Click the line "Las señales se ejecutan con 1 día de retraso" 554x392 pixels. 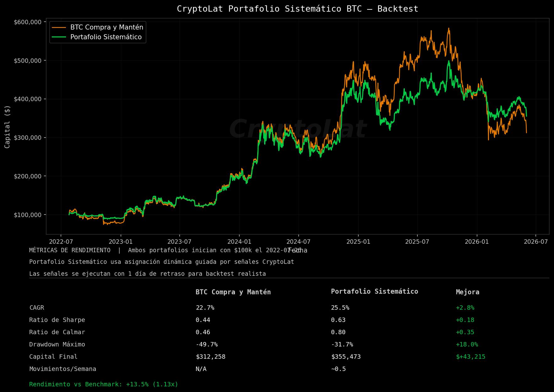click(148, 274)
